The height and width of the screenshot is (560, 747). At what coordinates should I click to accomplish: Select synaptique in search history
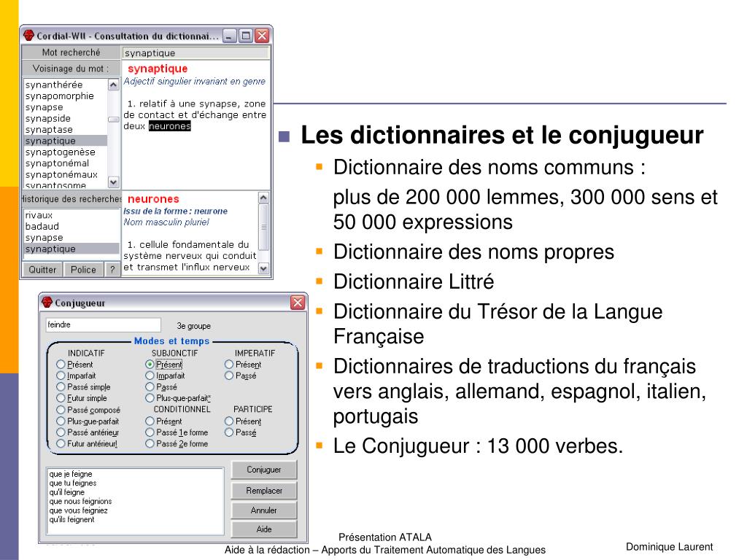click(x=71, y=249)
